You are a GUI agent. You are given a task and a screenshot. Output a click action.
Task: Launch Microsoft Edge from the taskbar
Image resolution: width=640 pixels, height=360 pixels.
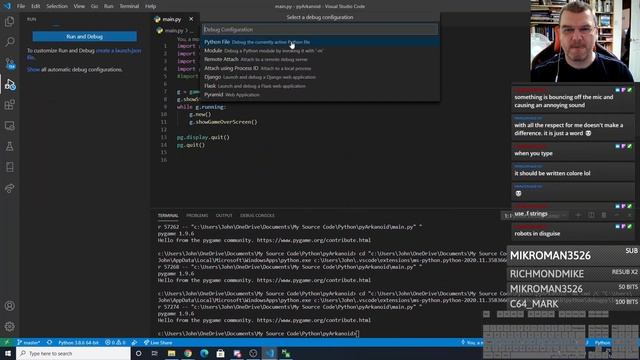point(204,353)
